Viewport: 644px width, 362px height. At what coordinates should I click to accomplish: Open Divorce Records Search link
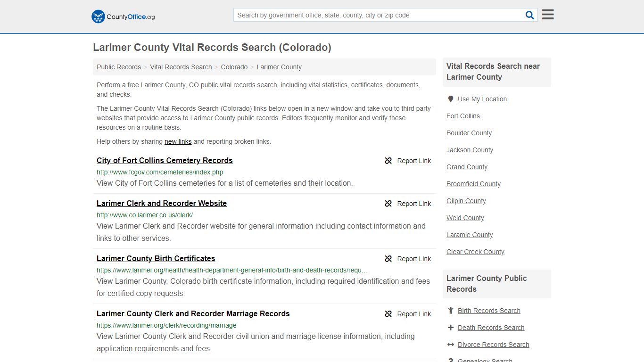pos(493,345)
